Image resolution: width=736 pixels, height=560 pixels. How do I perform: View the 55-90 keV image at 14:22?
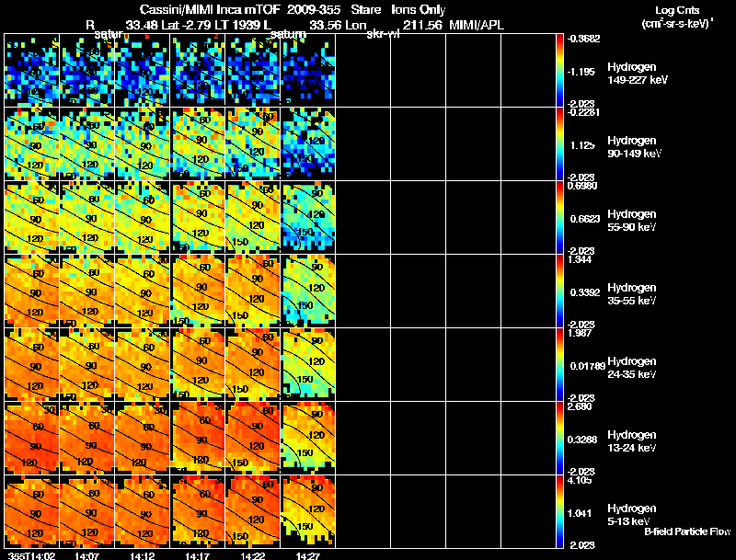click(x=252, y=218)
